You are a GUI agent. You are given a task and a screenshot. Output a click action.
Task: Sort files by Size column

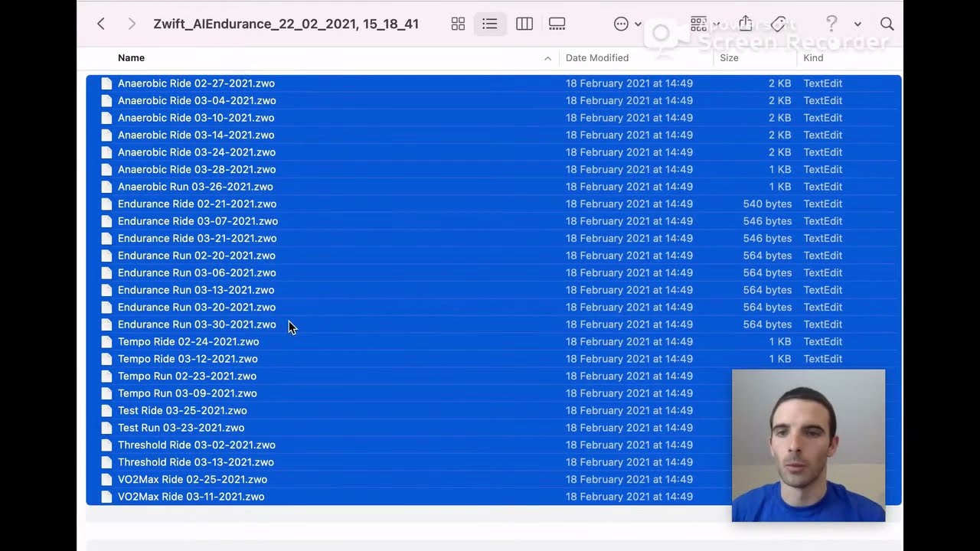pos(729,57)
